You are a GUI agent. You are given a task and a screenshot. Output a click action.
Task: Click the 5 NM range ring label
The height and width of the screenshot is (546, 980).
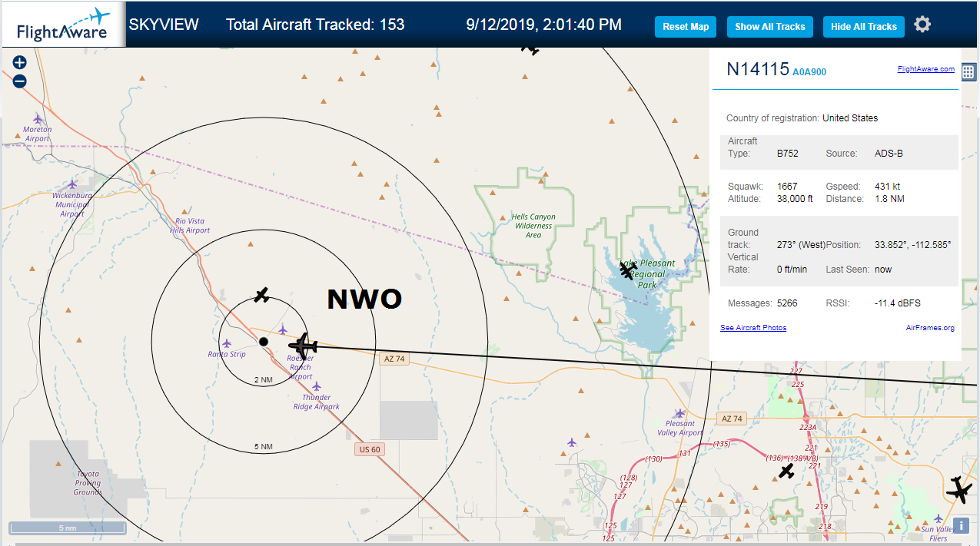pyautogui.click(x=263, y=446)
